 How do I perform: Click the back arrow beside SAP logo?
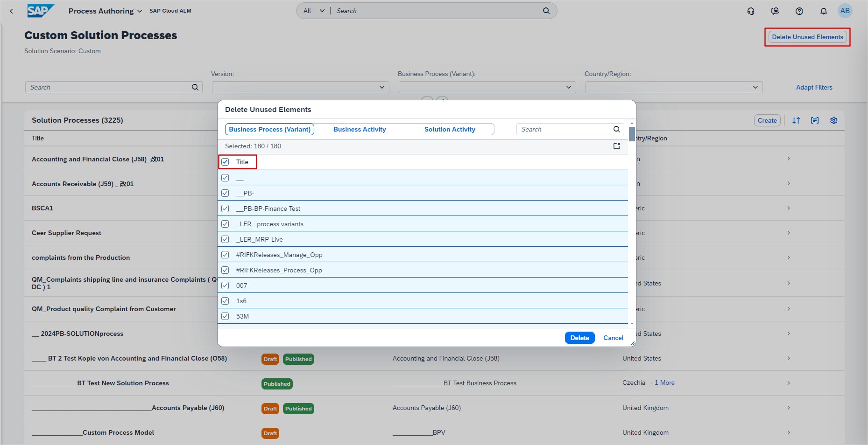[12, 11]
